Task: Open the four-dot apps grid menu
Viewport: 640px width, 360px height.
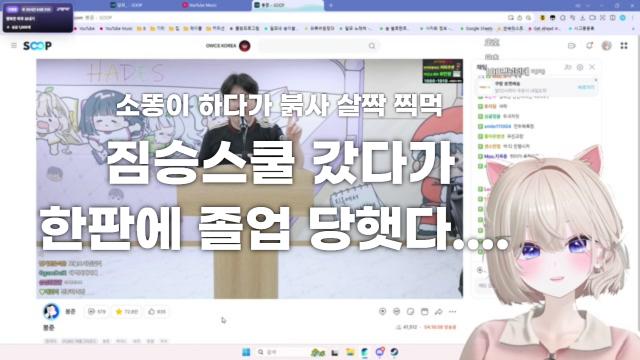Action: click(x=624, y=46)
